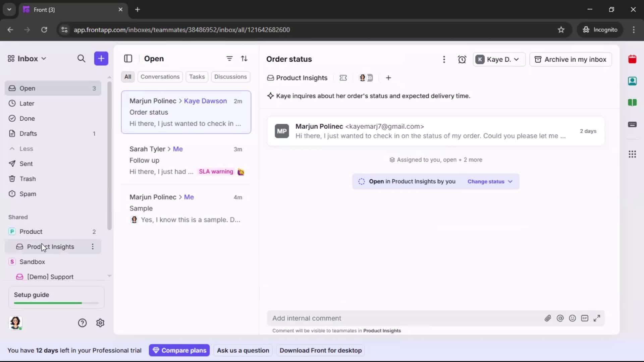
Task: Open the Change status dropdown
Action: (x=490, y=181)
